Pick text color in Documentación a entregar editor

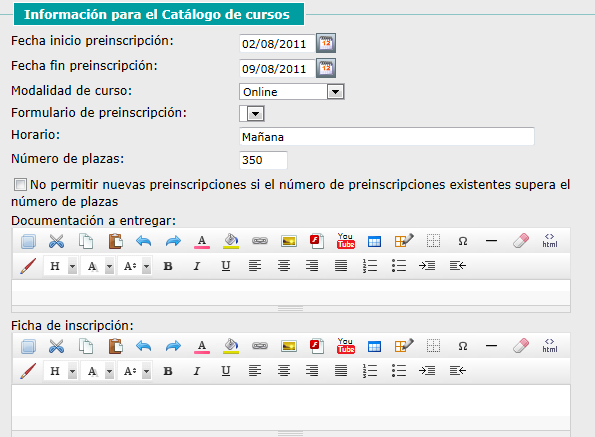202,242
